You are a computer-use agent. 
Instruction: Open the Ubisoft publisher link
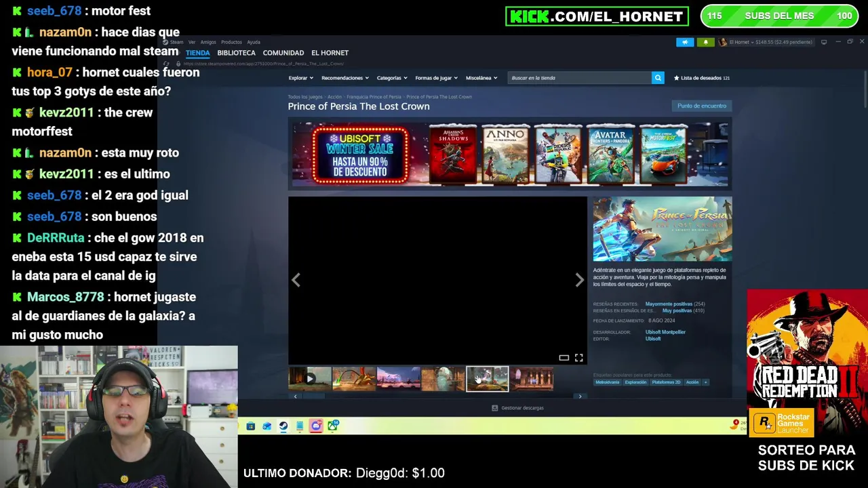[x=653, y=339]
